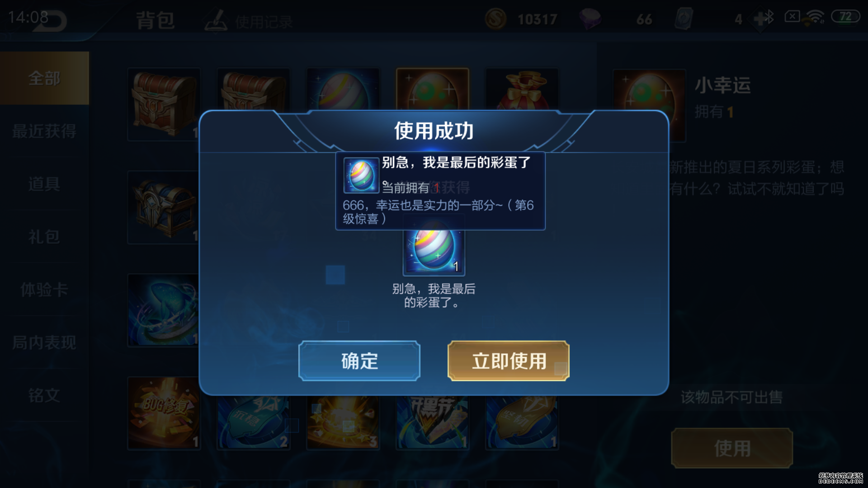The width and height of the screenshot is (868, 488).
Task: Open the 全部 category tab
Action: [x=44, y=78]
